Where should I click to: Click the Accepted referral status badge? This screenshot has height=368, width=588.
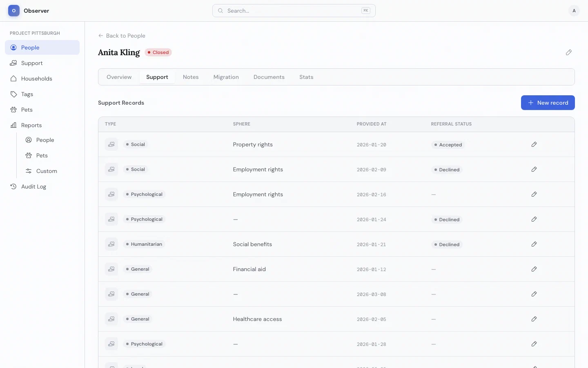click(x=448, y=145)
